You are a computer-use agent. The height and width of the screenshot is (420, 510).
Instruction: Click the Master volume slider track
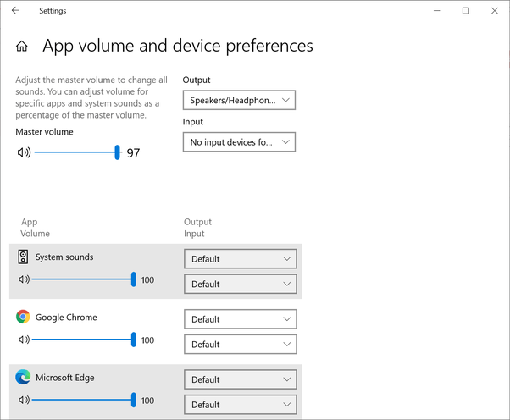point(76,152)
